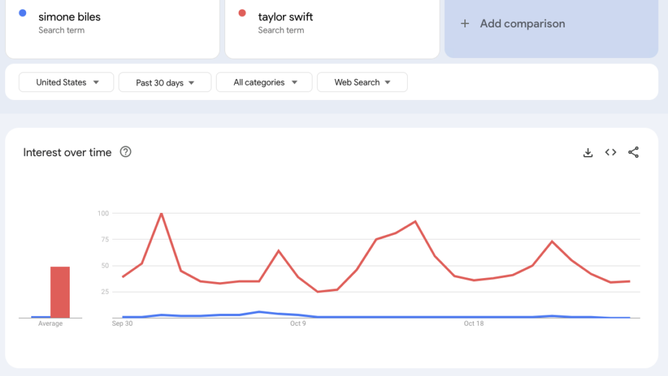Click the Sep 30 axis label
The height and width of the screenshot is (376, 668).
(x=122, y=324)
